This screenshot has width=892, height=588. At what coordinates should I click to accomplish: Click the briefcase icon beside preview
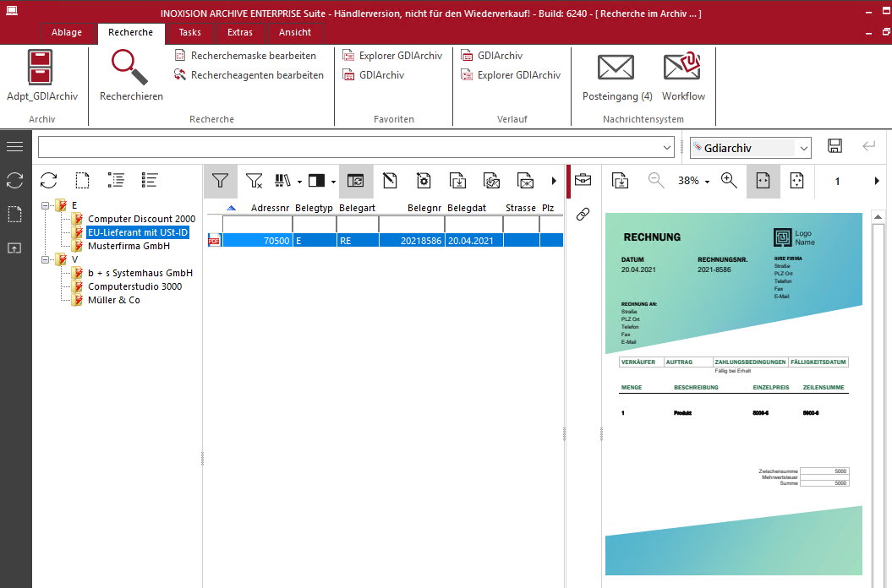(x=583, y=180)
